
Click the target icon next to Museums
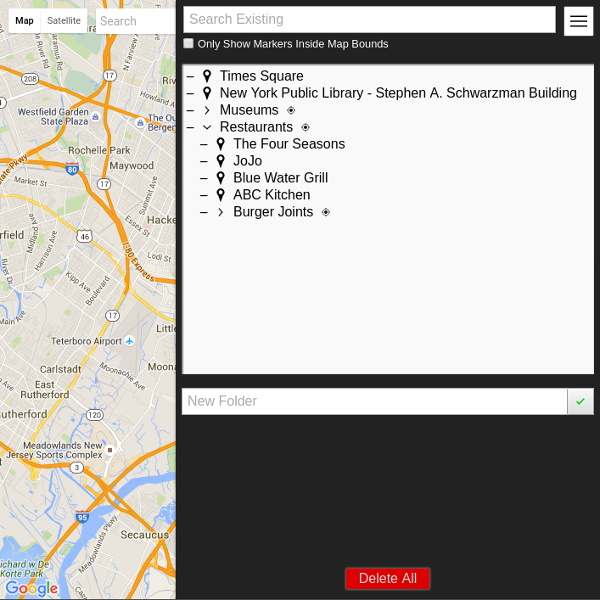[x=291, y=111]
